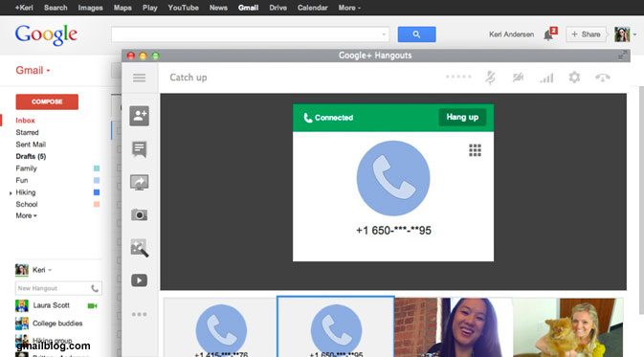Adjust bandwidth using signal bars icon
Screen dimensions: 644x357
(x=546, y=78)
